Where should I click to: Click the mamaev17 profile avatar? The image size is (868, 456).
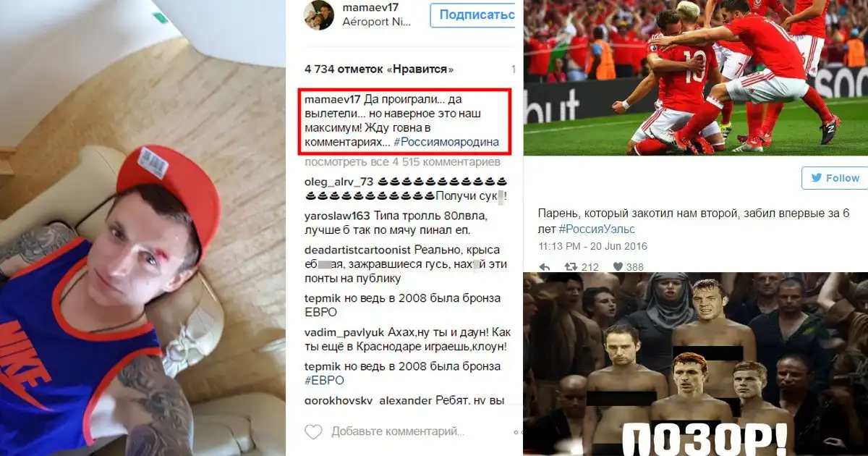(320, 14)
